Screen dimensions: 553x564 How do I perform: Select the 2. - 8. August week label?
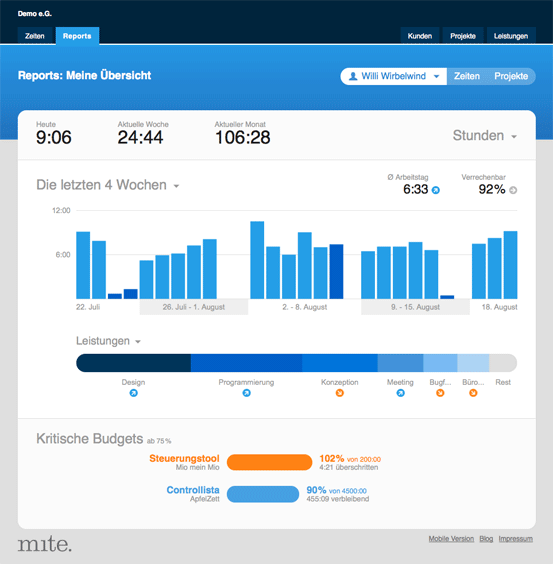tap(304, 307)
